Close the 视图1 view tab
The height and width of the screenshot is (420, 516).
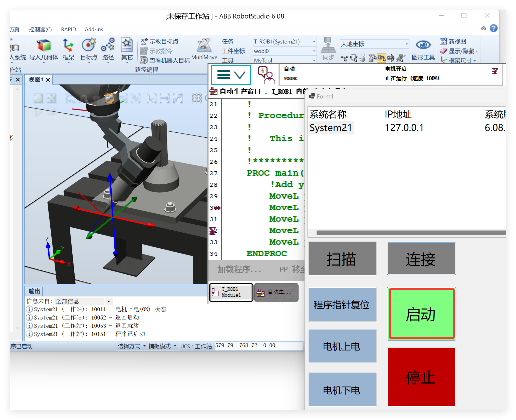click(48, 80)
